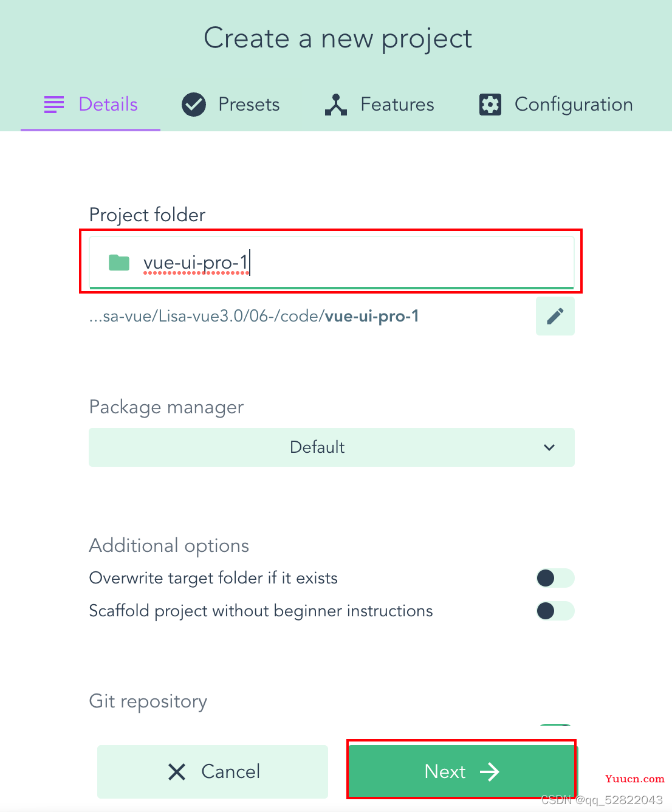Screen dimensions: 672x812
Task: Click the Presets checkmark circle icon
Action: (194, 105)
